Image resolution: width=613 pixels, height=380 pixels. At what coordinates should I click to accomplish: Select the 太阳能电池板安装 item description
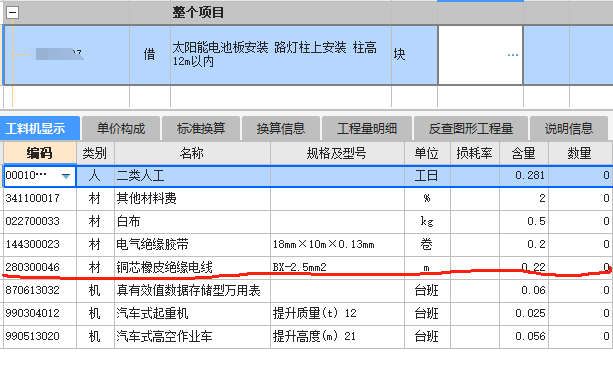(281, 55)
